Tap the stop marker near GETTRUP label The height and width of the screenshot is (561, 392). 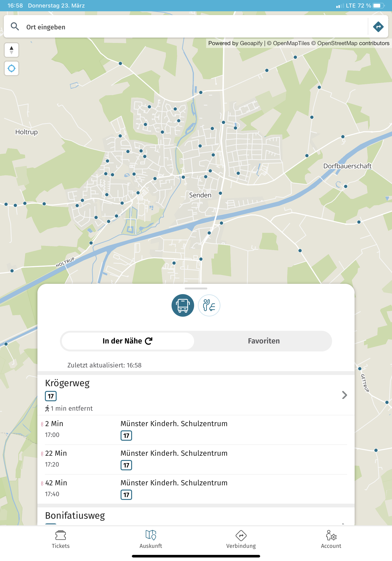[360, 369]
